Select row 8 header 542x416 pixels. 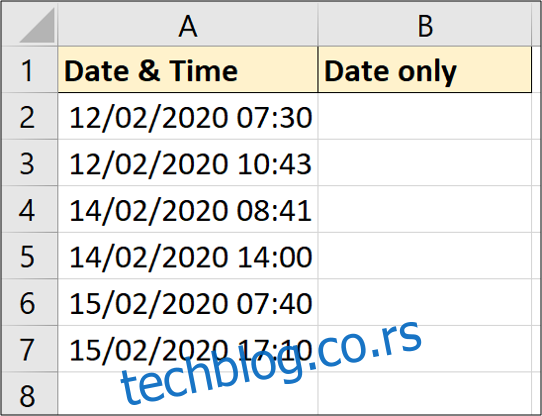29,394
